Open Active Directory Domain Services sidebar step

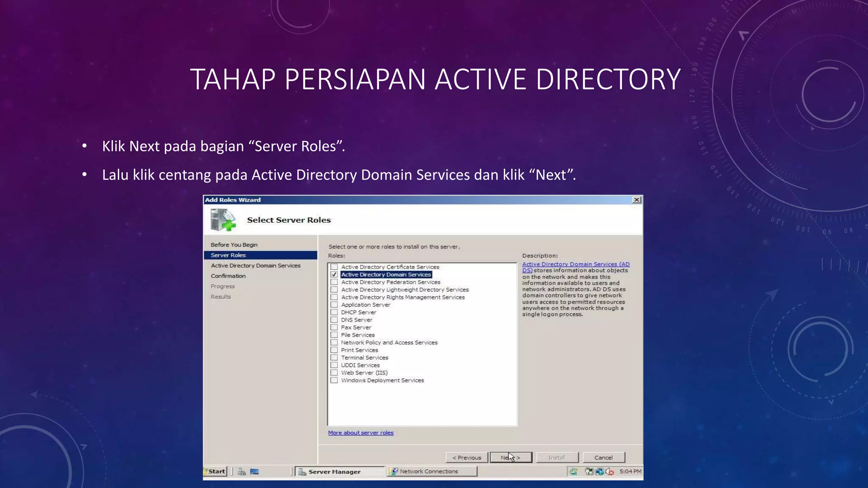tap(256, 266)
